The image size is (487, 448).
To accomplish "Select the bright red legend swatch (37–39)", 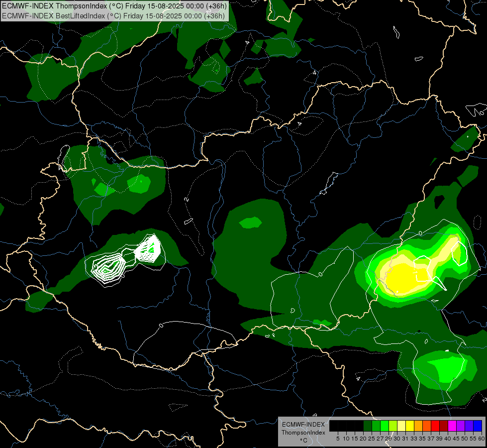I will click(435, 426).
